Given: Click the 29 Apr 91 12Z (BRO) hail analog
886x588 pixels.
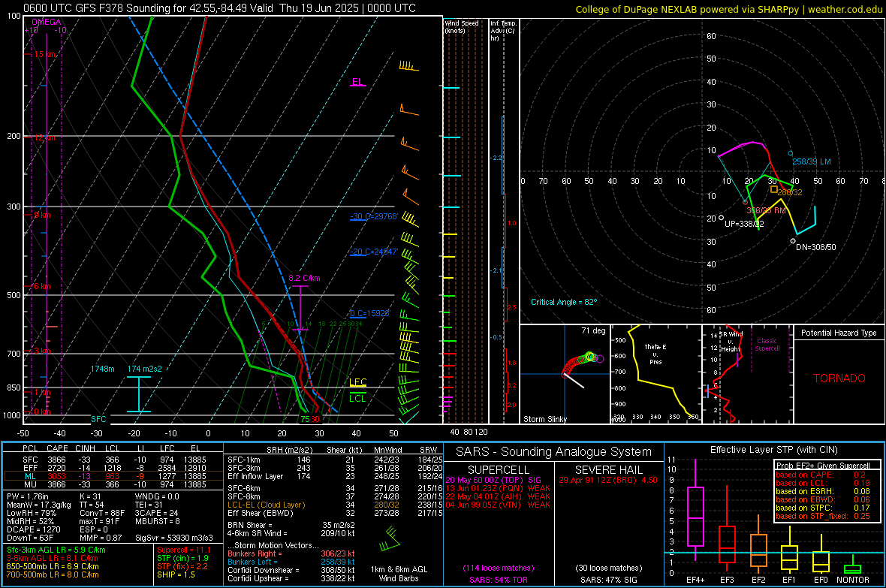Looking at the screenshot, I should point(608,480).
